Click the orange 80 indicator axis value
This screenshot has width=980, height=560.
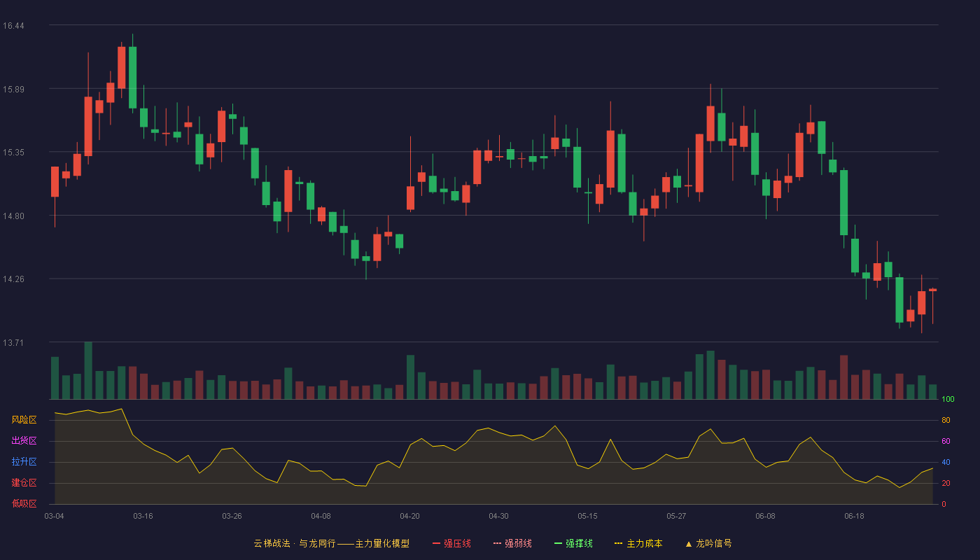(946, 420)
